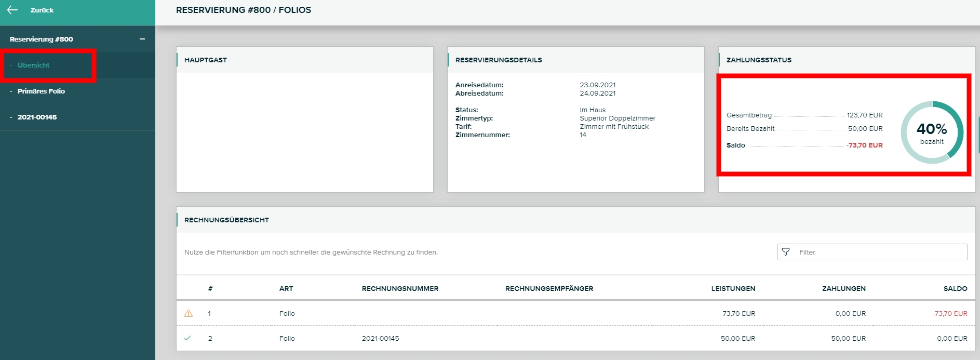The width and height of the screenshot is (980, 360).
Task: Click the Zurück label
Action: [42, 10]
